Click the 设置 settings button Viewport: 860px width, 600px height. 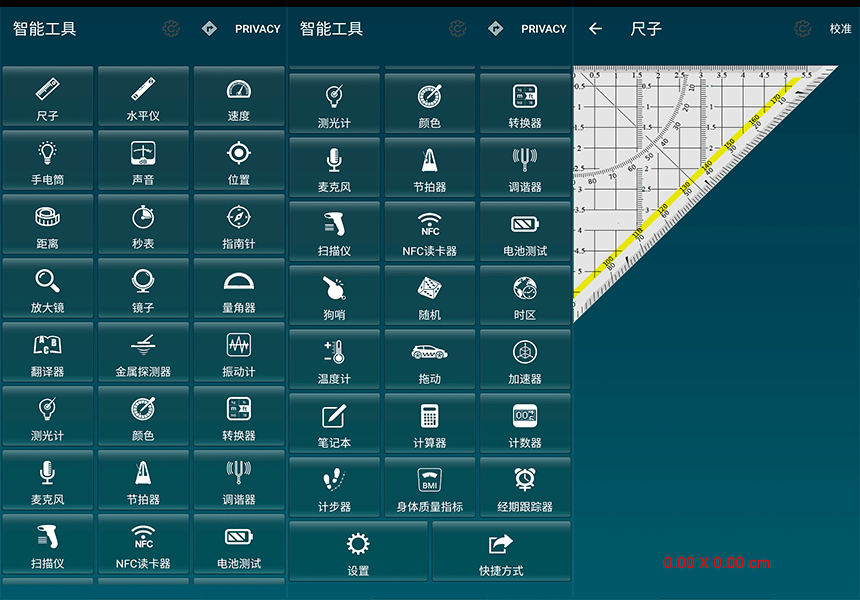(x=358, y=552)
